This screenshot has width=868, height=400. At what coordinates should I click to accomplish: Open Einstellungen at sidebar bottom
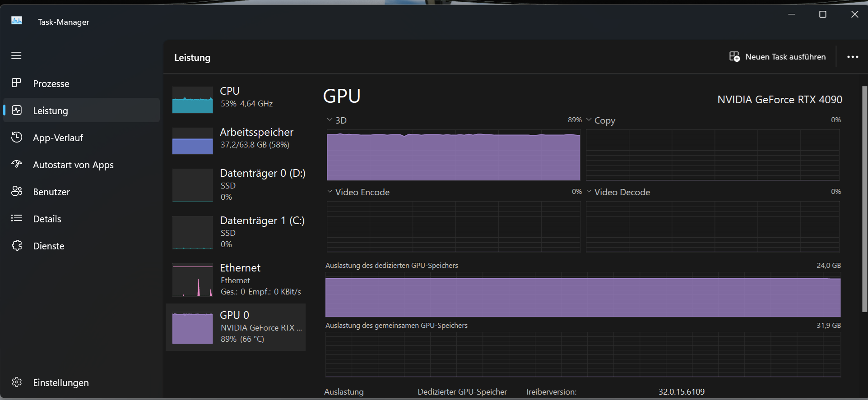tap(82, 382)
